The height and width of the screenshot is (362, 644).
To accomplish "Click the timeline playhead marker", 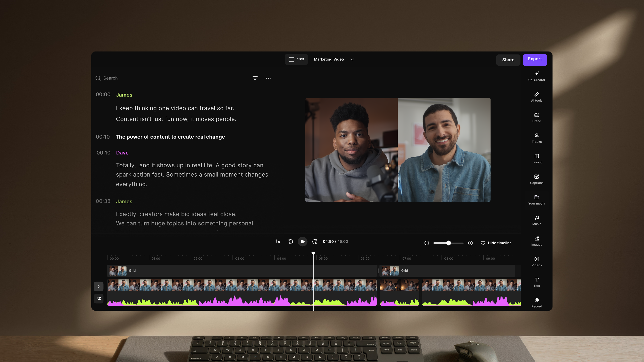I will [x=313, y=253].
